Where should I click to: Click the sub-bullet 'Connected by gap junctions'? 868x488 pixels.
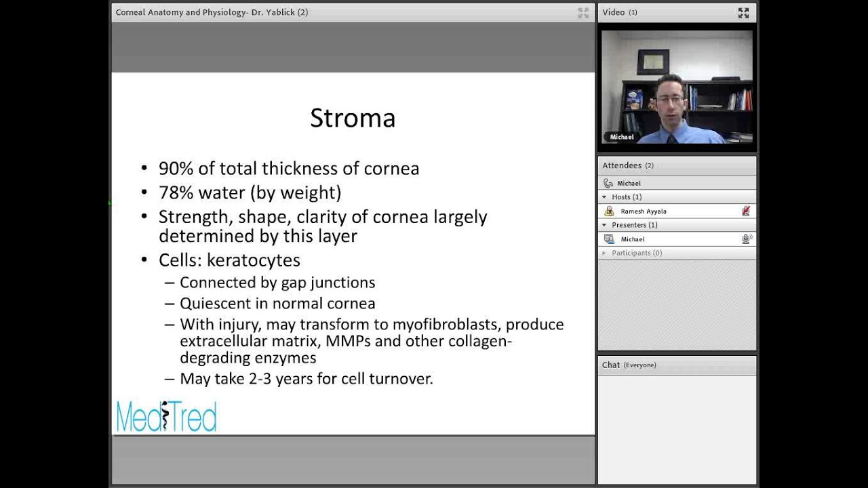coord(277,283)
